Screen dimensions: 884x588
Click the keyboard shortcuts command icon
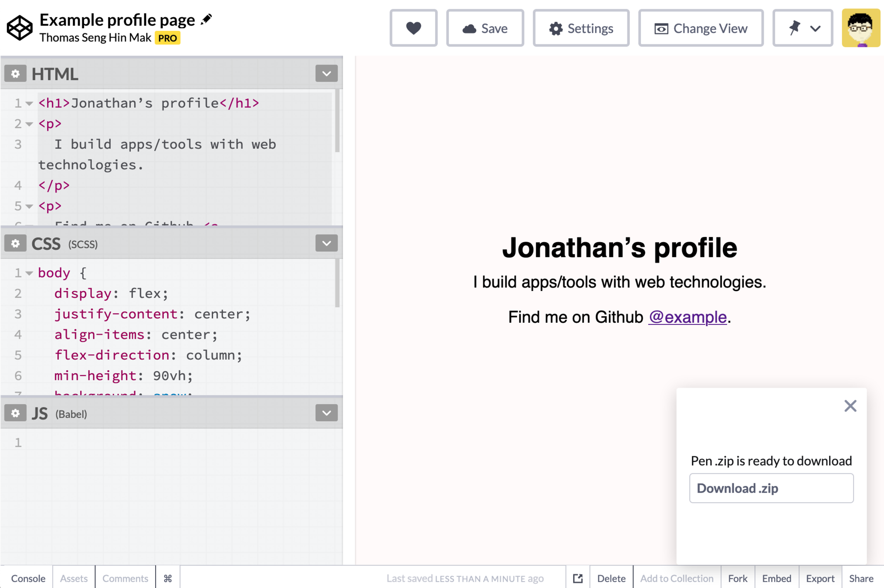(168, 578)
